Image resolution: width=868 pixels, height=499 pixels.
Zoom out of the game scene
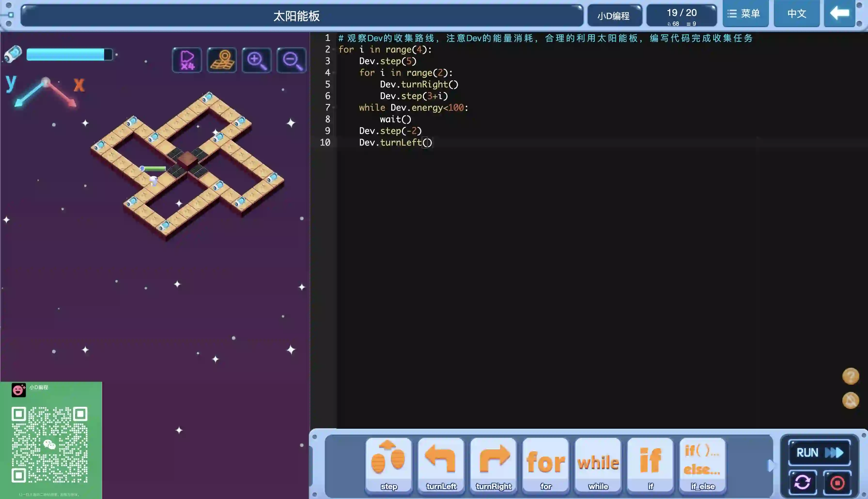(292, 60)
